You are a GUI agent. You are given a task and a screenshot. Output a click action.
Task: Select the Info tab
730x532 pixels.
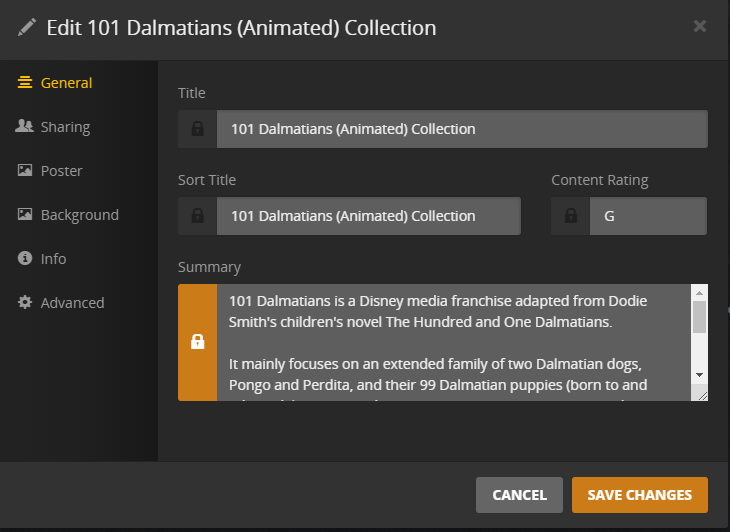point(41,259)
